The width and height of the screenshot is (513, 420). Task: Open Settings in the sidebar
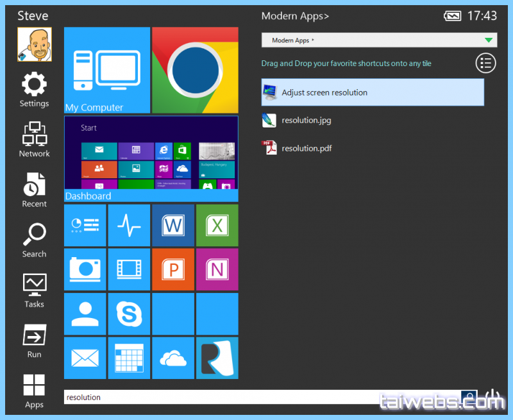[x=34, y=90]
